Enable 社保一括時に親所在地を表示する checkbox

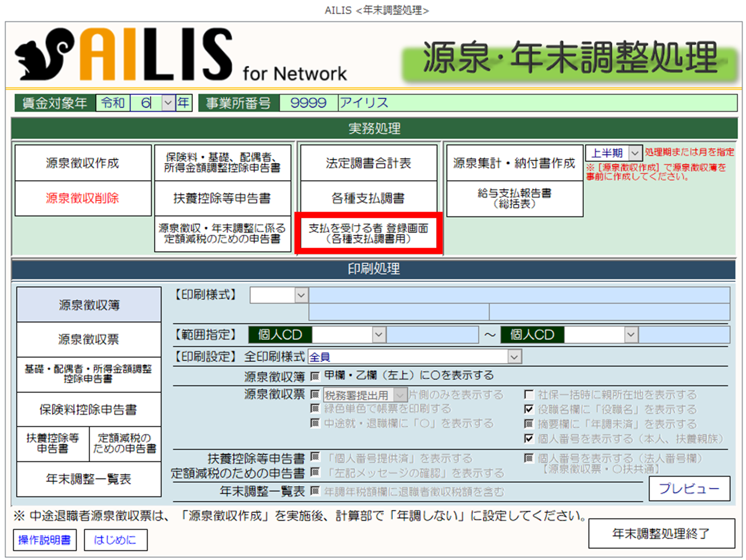point(529,395)
